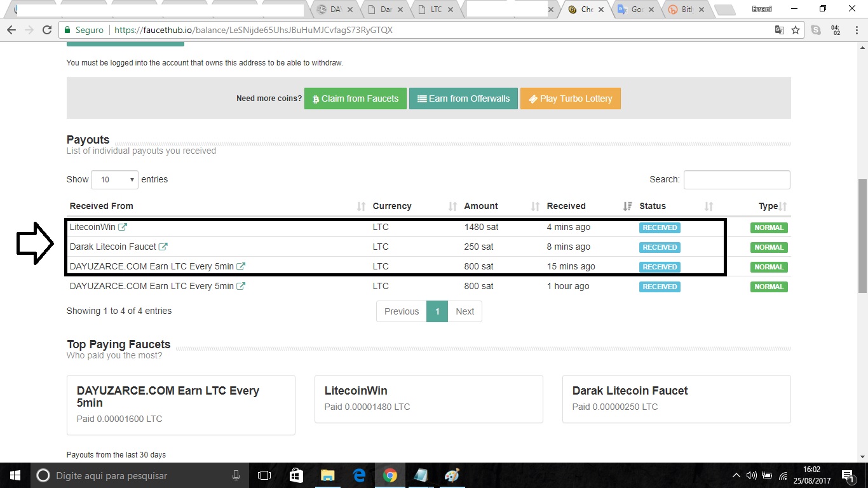This screenshot has height=488, width=868.
Task: Click the 'Paid 0.00001600 LTC' text
Action: click(x=119, y=419)
